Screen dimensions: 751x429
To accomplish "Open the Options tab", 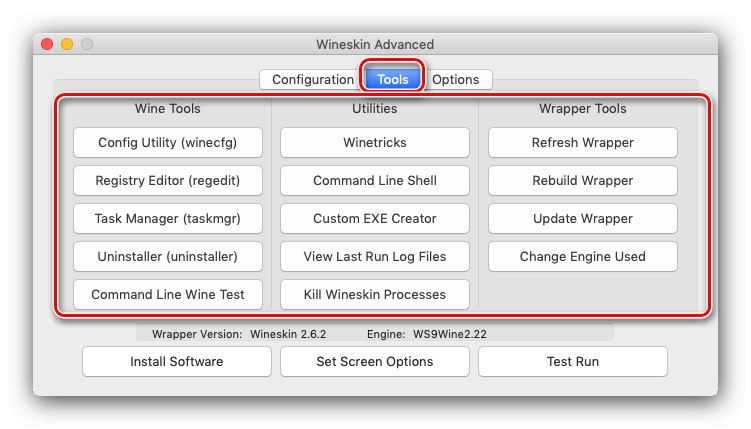I will pyautogui.click(x=456, y=79).
